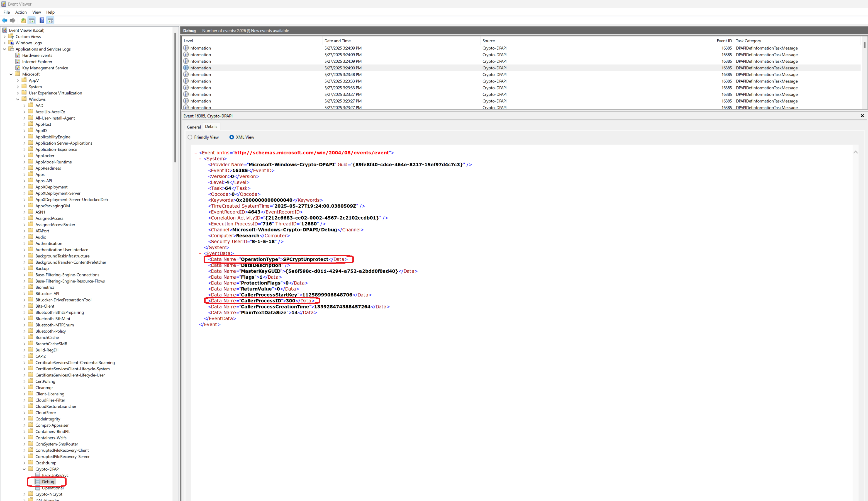Select the Debug log under Crypto-DPAPI
The image size is (868, 501).
(48, 482)
